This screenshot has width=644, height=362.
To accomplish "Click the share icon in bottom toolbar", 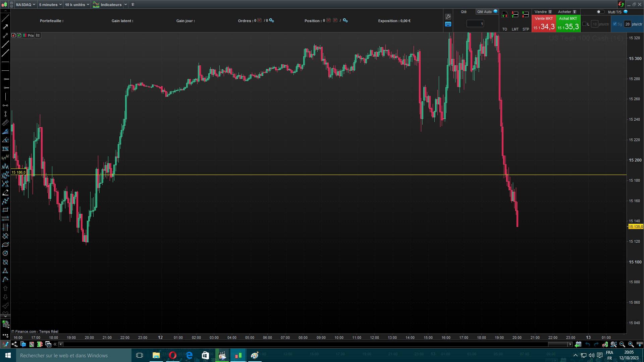I will pos(14,344).
